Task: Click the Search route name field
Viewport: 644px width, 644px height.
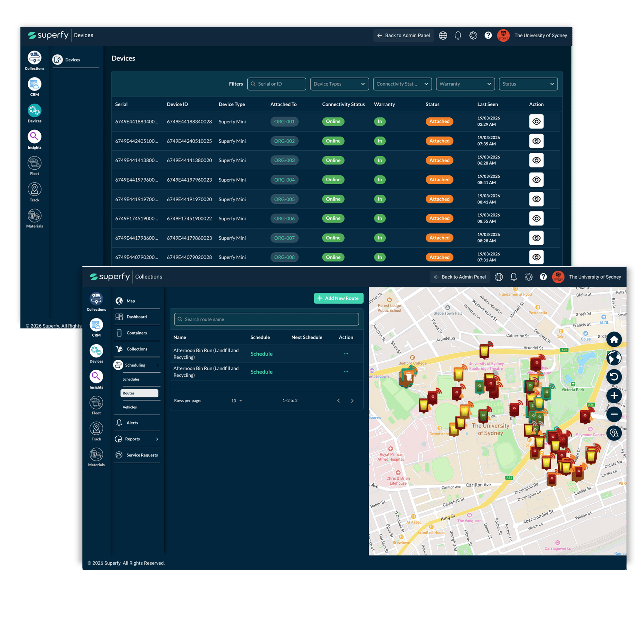Action: (x=266, y=319)
